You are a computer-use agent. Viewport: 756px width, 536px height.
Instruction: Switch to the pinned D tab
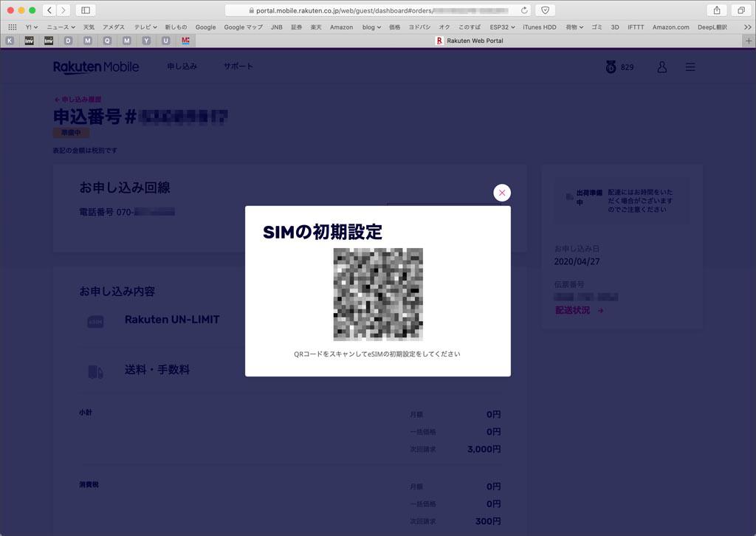(68, 41)
